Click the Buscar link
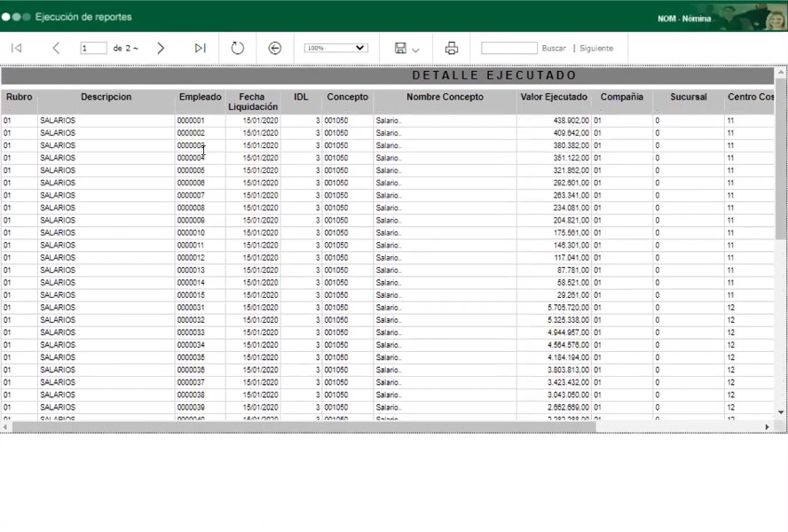 [554, 48]
